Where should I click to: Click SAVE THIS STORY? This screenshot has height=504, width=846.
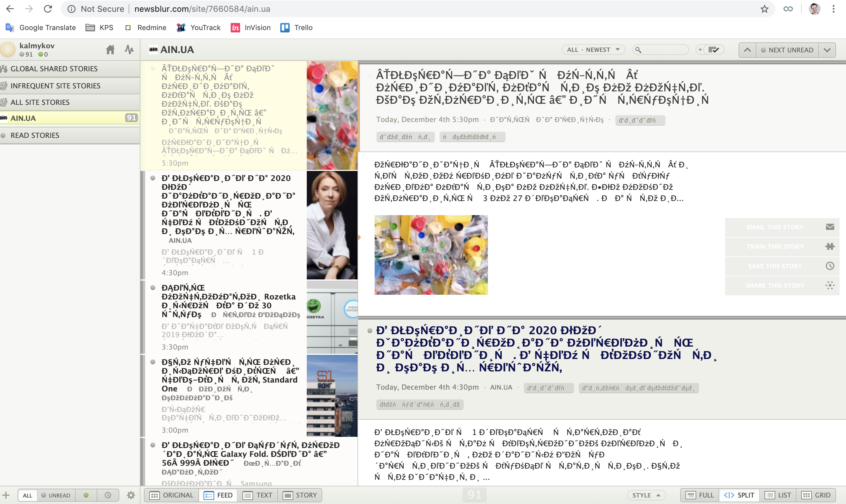pos(782,266)
